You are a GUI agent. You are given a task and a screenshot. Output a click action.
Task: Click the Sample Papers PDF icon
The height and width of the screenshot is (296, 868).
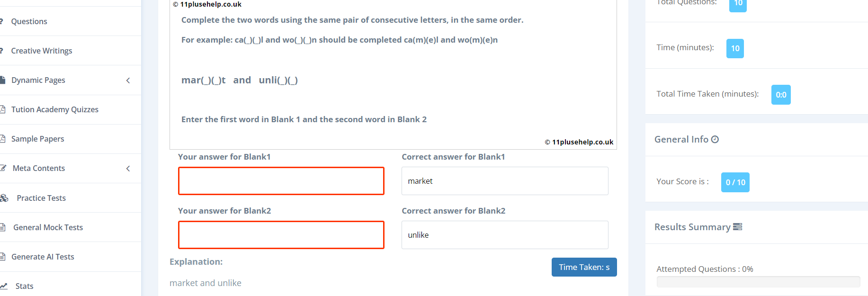click(3, 139)
